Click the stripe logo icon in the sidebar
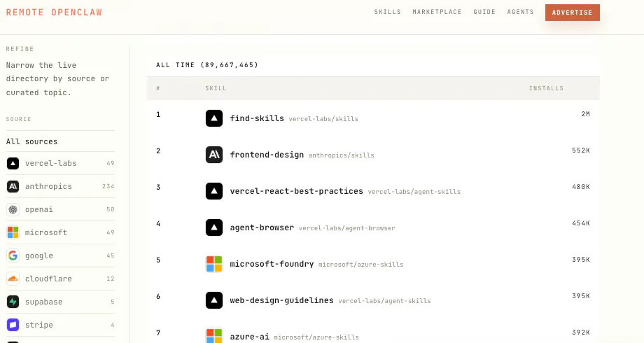The image size is (644, 343). (13, 325)
